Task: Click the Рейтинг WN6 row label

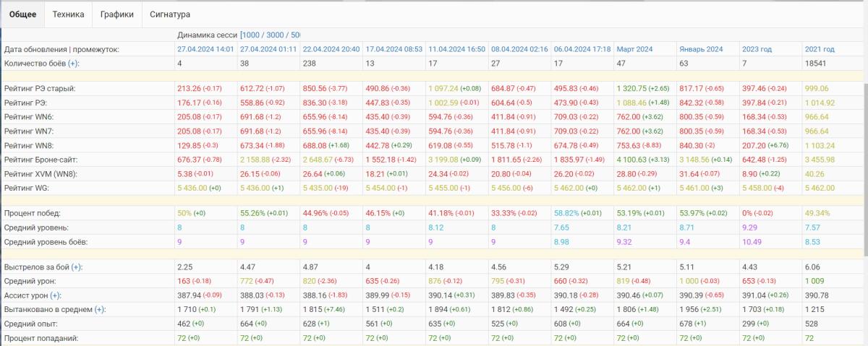Action: (x=28, y=116)
